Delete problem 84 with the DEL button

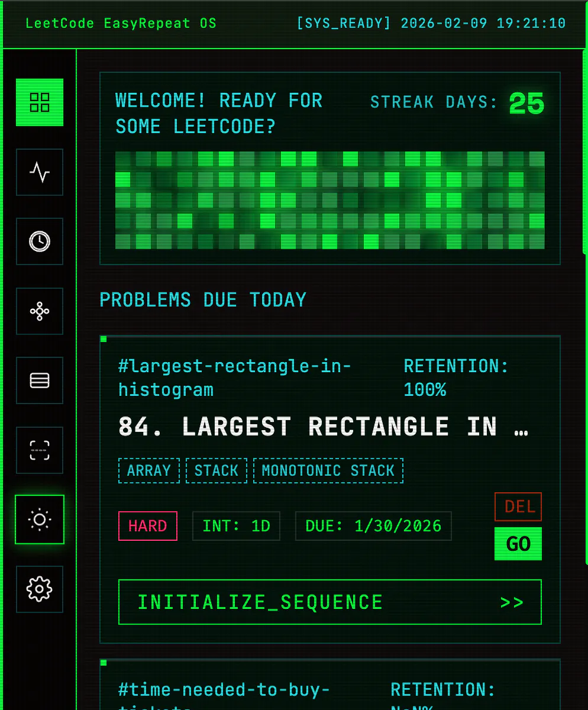[x=518, y=506]
